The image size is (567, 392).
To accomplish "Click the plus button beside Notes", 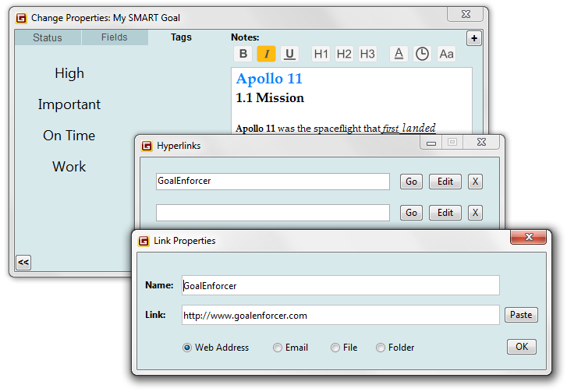I will (x=474, y=38).
